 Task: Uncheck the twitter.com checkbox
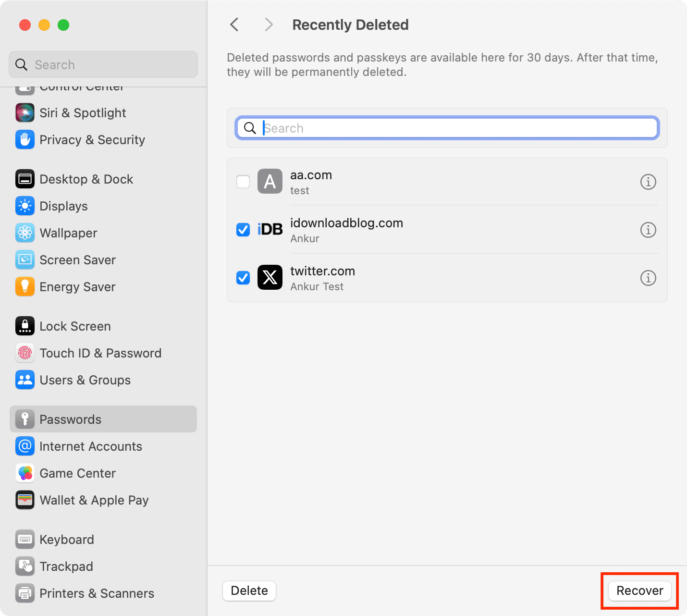pos(243,278)
